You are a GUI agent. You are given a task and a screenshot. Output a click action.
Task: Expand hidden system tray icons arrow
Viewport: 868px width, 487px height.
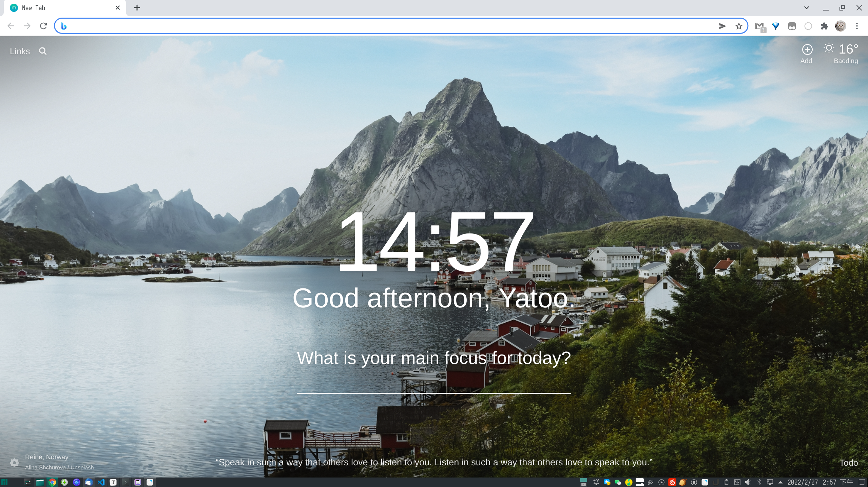pyautogui.click(x=780, y=482)
